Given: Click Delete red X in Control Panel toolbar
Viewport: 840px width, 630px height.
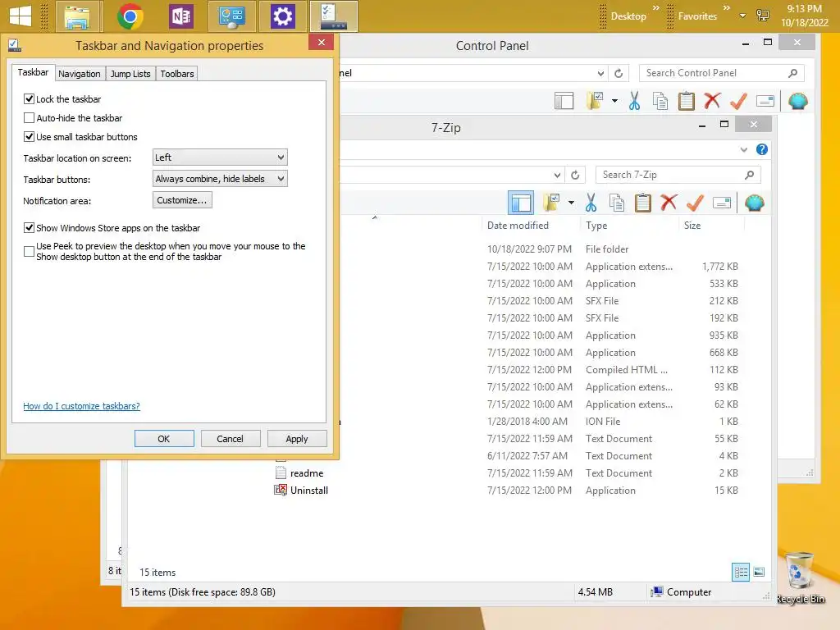Looking at the screenshot, I should point(712,100).
